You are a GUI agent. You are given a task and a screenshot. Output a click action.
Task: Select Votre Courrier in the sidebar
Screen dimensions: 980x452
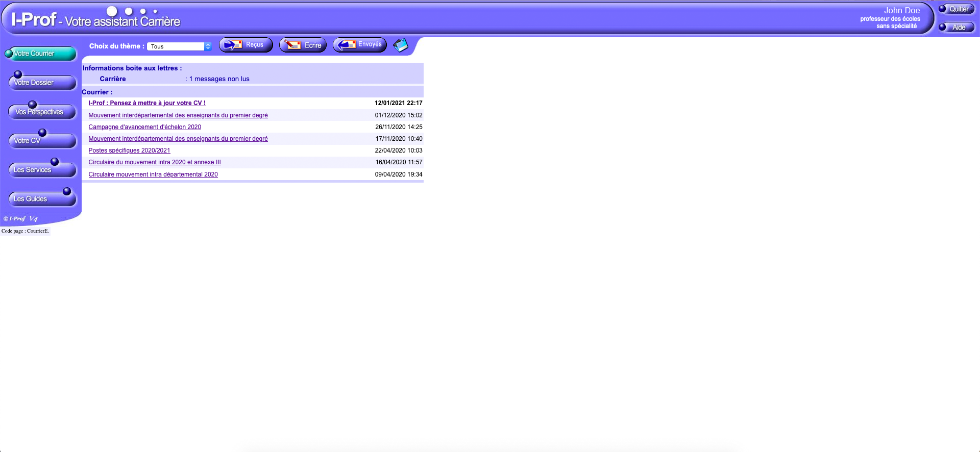point(40,54)
